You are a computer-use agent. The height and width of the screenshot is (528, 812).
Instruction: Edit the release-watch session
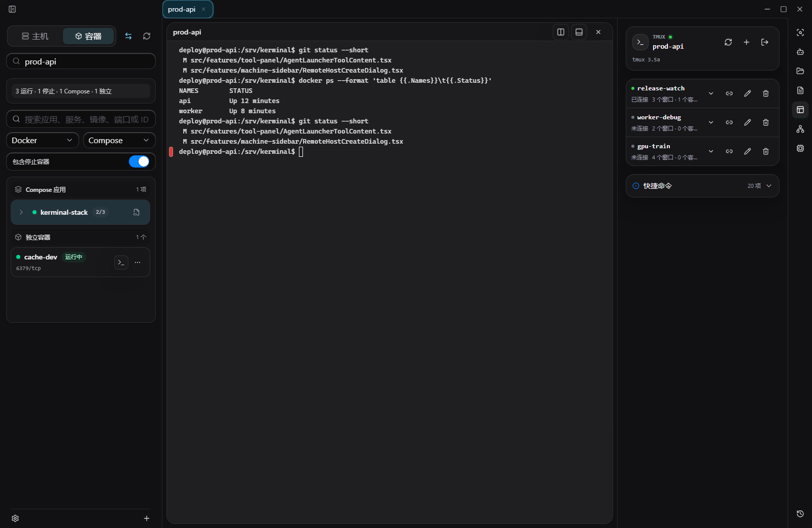tap(748, 93)
